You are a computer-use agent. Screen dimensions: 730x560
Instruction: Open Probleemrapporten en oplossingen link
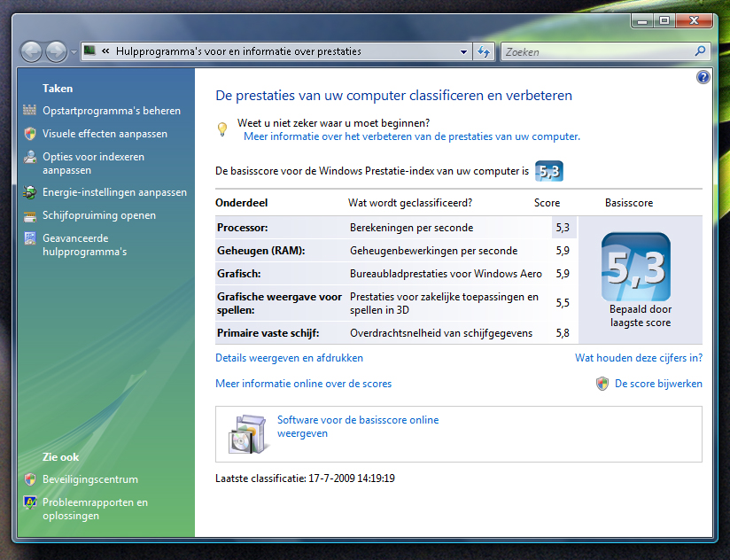click(95, 509)
